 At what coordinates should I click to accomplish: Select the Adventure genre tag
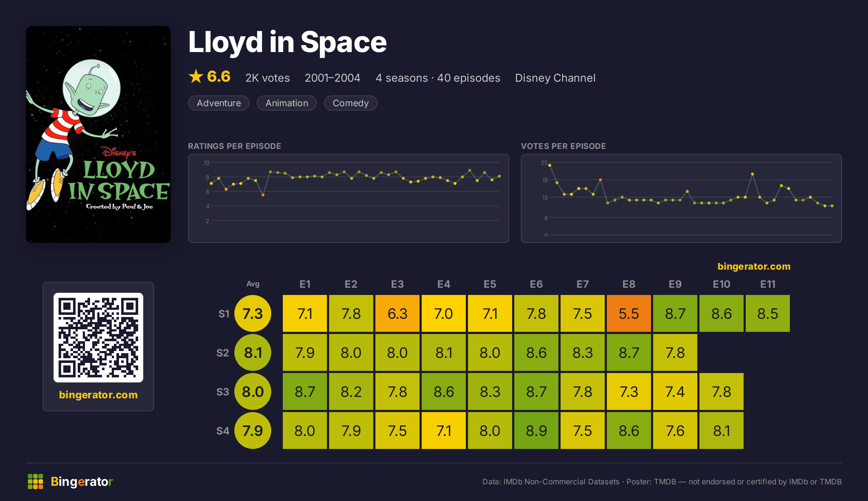pos(219,103)
